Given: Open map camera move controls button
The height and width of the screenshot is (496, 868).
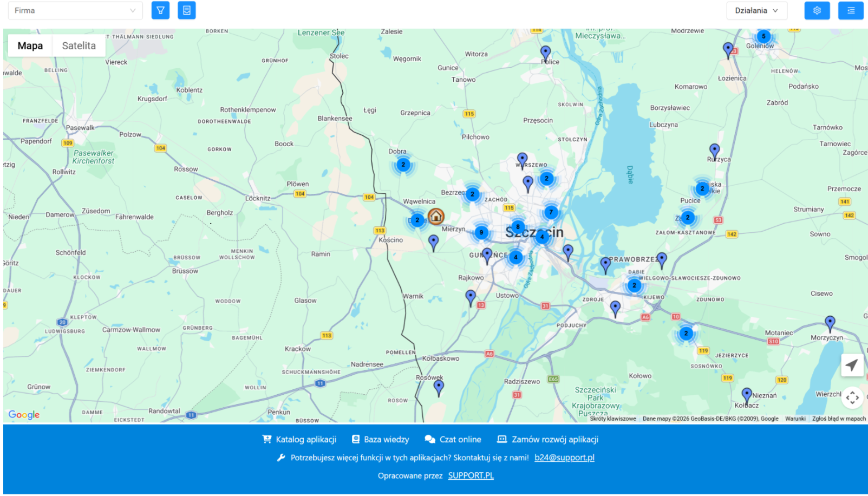Looking at the screenshot, I should pos(852,398).
